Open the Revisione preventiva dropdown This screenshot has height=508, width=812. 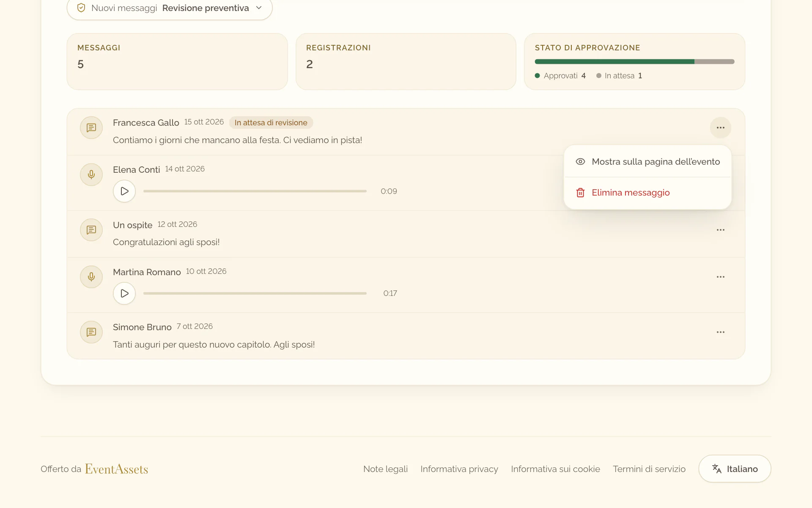(170, 8)
